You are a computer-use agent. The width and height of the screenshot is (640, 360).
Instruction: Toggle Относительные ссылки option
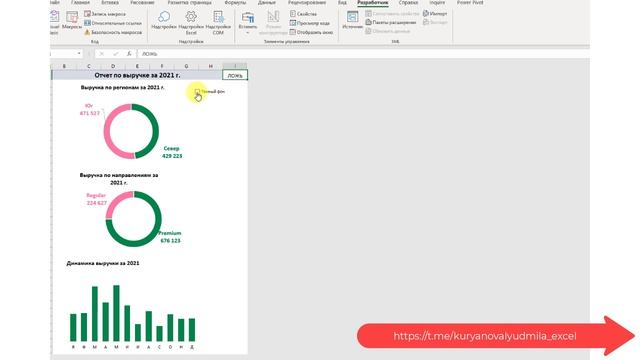click(x=113, y=23)
